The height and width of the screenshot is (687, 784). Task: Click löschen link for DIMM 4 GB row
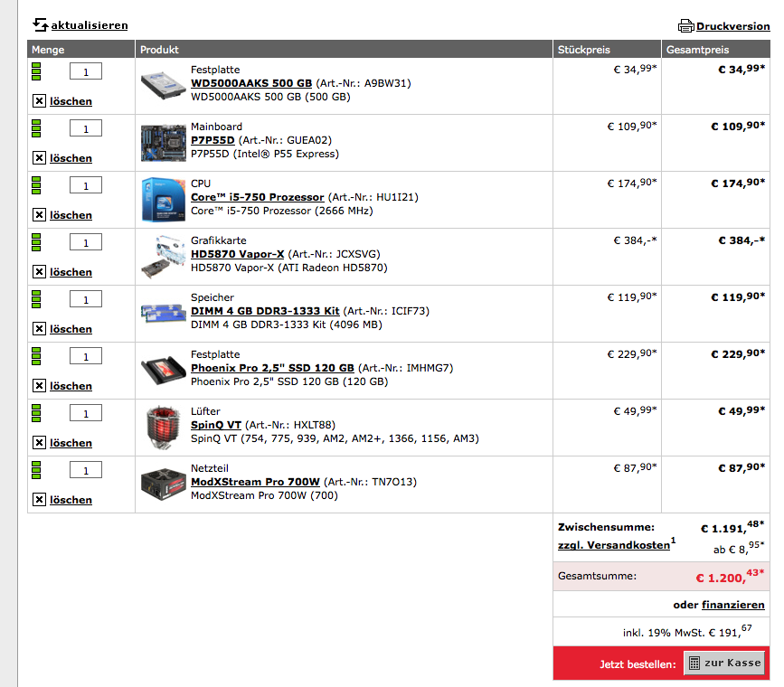coord(71,330)
